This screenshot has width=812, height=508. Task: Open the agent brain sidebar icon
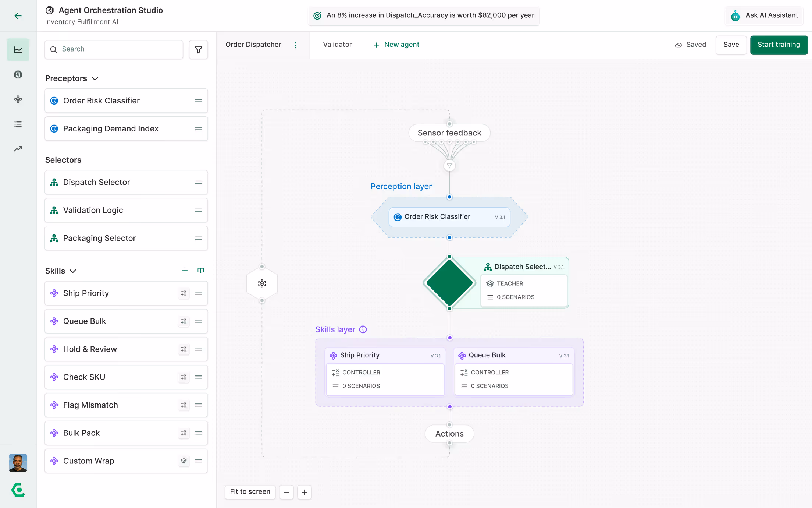pyautogui.click(x=18, y=74)
